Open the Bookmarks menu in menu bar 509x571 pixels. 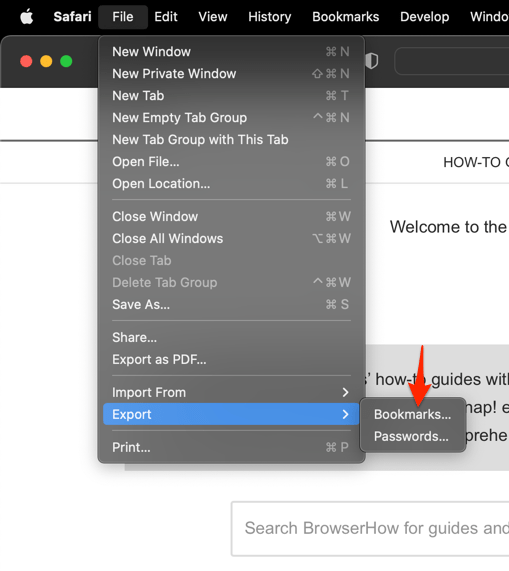tap(346, 17)
